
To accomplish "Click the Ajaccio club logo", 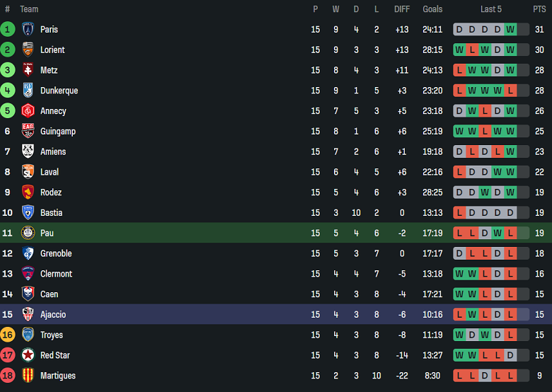I will click(28, 315).
